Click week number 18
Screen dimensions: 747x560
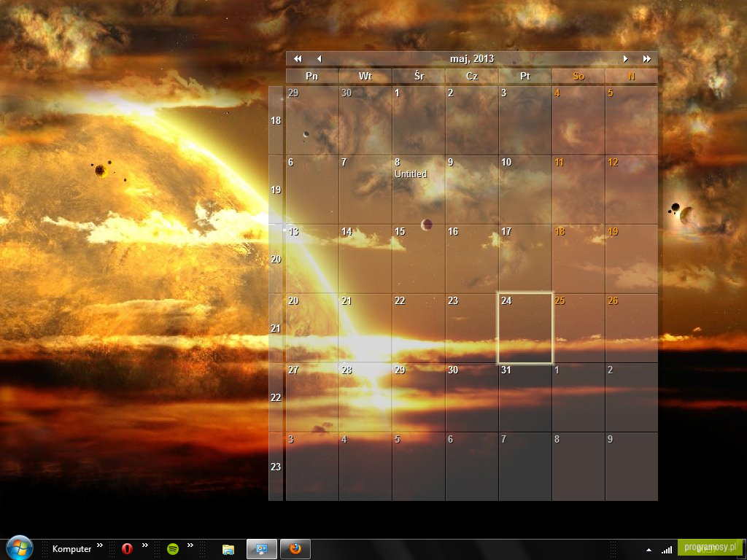[276, 120]
